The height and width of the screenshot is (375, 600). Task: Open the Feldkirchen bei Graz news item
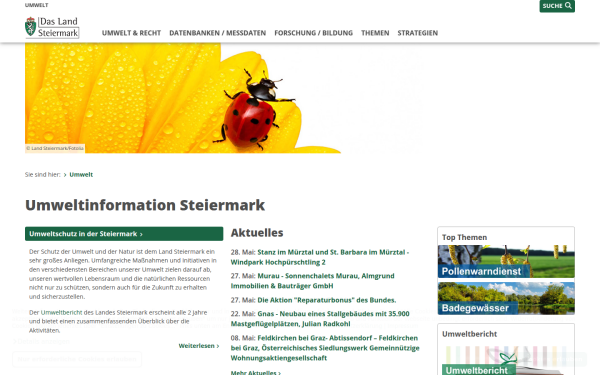point(325,348)
